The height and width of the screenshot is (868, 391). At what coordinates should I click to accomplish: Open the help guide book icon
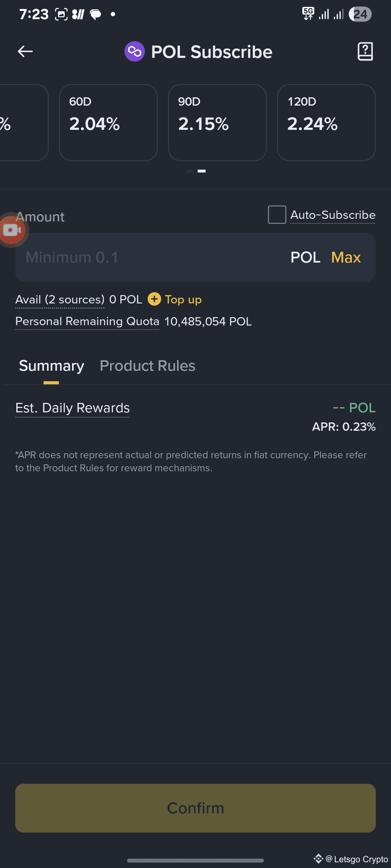[365, 51]
